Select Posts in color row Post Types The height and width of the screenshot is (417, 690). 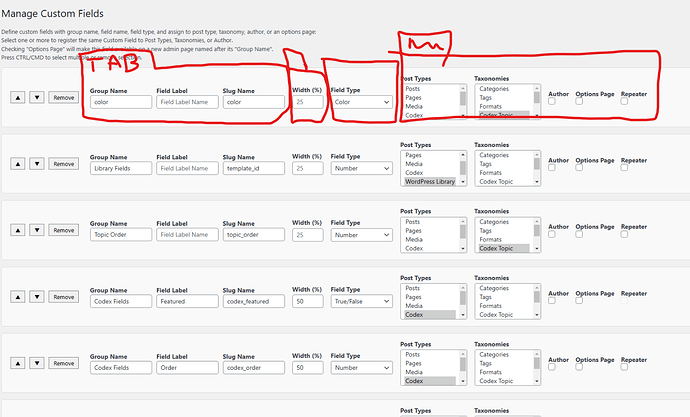tap(430, 89)
